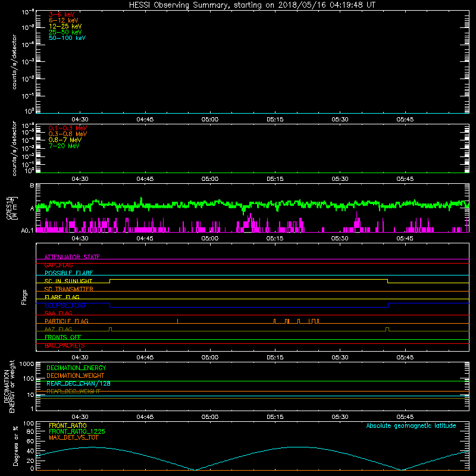476x476 pixels.
Task: Click the SC_IN_SUNLIGHT rising step near 04:37
Action: pos(110,281)
